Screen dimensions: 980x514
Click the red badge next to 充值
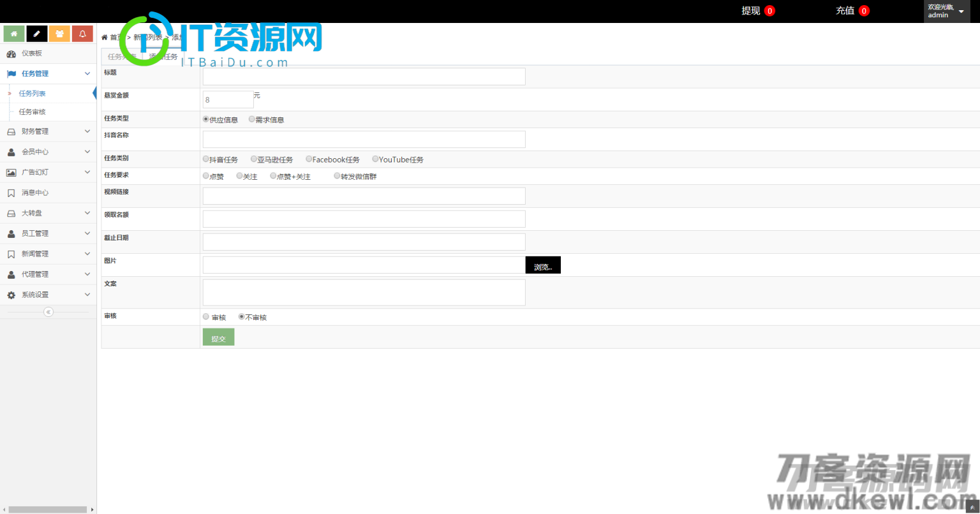[x=864, y=11]
